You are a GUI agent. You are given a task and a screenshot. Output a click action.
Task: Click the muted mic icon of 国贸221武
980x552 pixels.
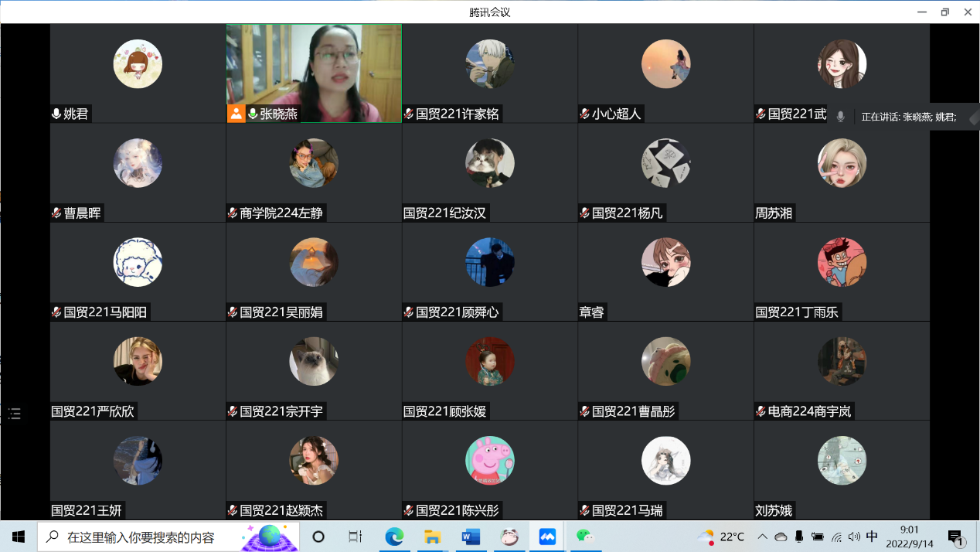click(x=761, y=114)
